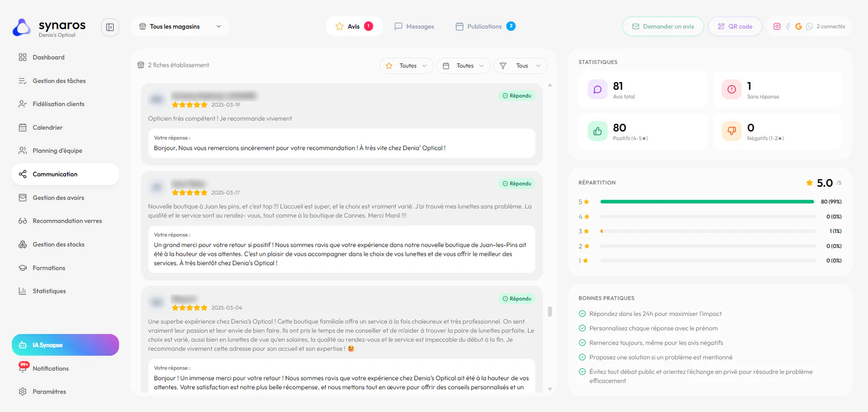Click the WhatsApp connection icon
Screen dimensions: 868x412
(x=809, y=26)
